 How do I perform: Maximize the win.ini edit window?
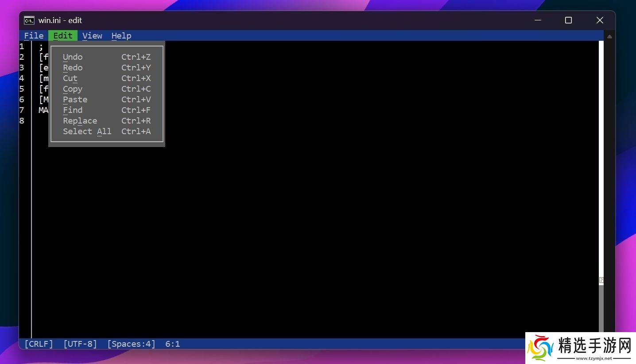point(568,20)
